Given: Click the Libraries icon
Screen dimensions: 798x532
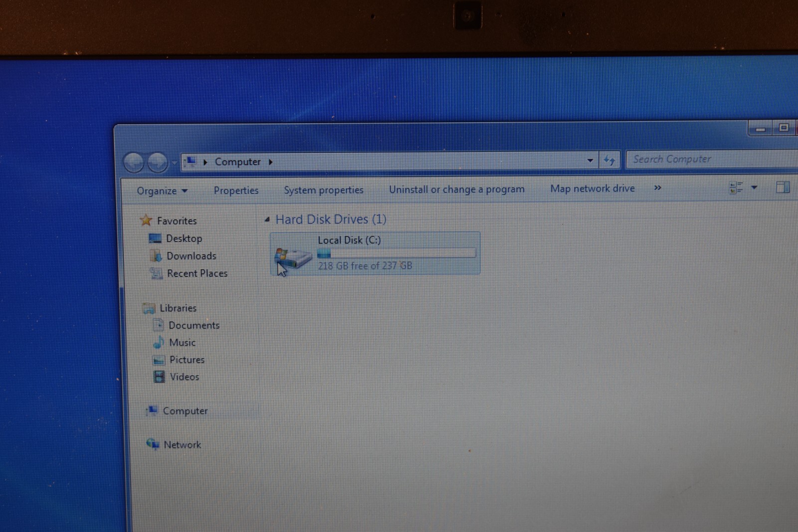Looking at the screenshot, I should pyautogui.click(x=149, y=308).
